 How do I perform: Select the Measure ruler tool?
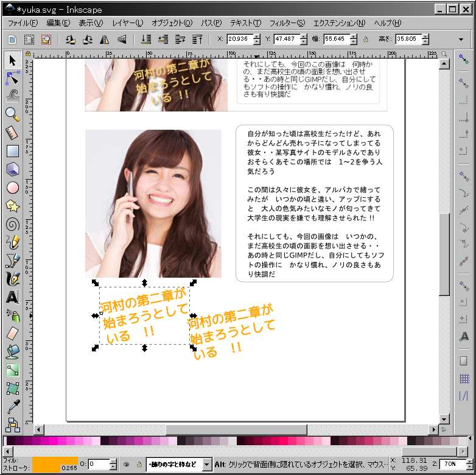(x=12, y=133)
